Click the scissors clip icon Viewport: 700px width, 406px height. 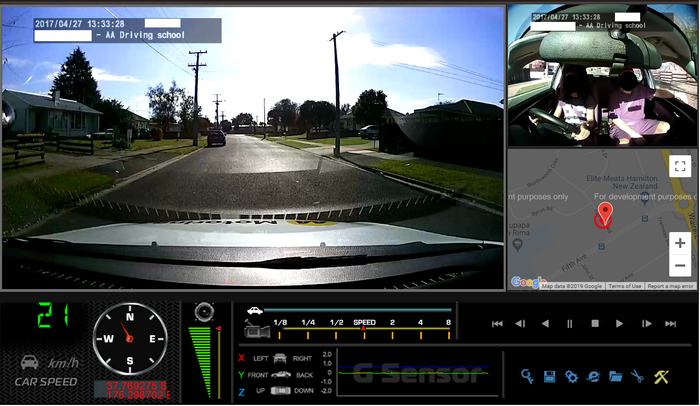(x=638, y=377)
